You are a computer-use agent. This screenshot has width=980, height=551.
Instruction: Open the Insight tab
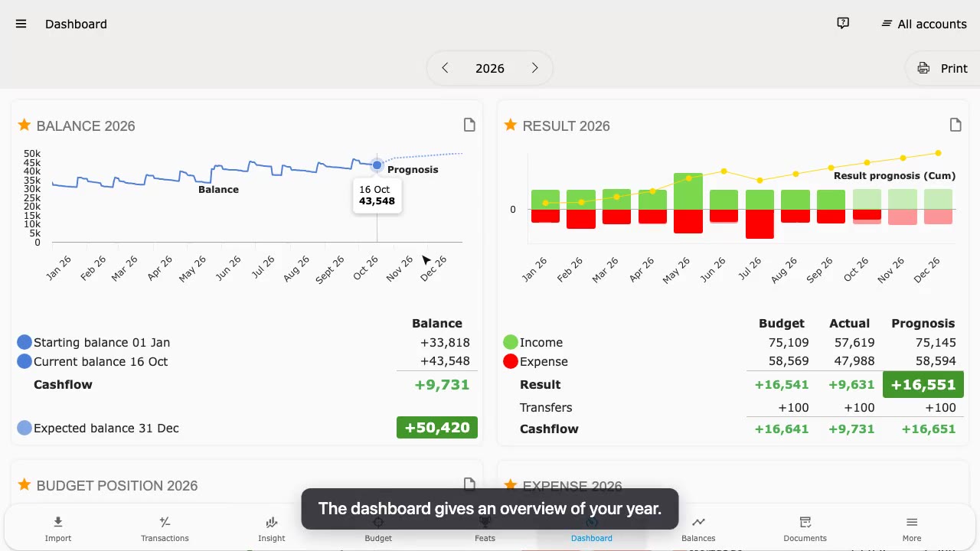pos(271,529)
